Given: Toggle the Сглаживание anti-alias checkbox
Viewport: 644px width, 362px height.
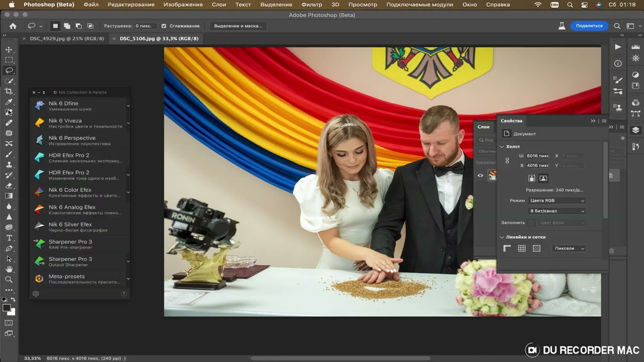Looking at the screenshot, I should [164, 26].
